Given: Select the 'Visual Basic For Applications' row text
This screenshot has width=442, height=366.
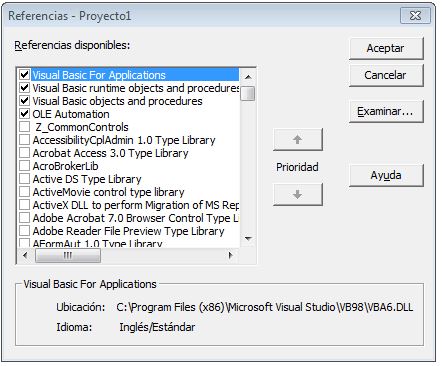Looking at the screenshot, I should point(99,75).
